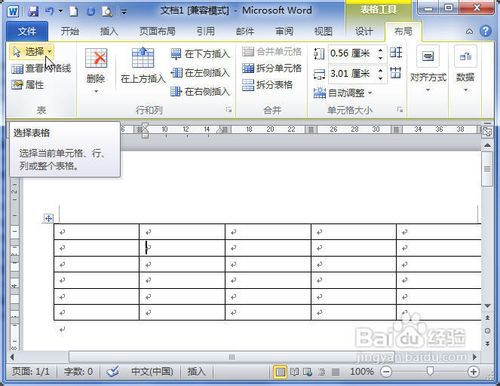Image resolution: width=500 pixels, height=386 pixels.
Task: Switch to the 插入 (Insert) tab
Action: [109, 31]
